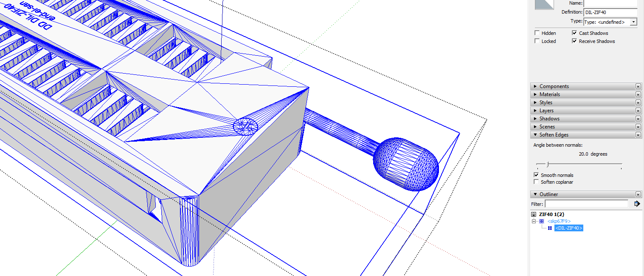Collapse the skp67F9 tree node

[534, 221]
